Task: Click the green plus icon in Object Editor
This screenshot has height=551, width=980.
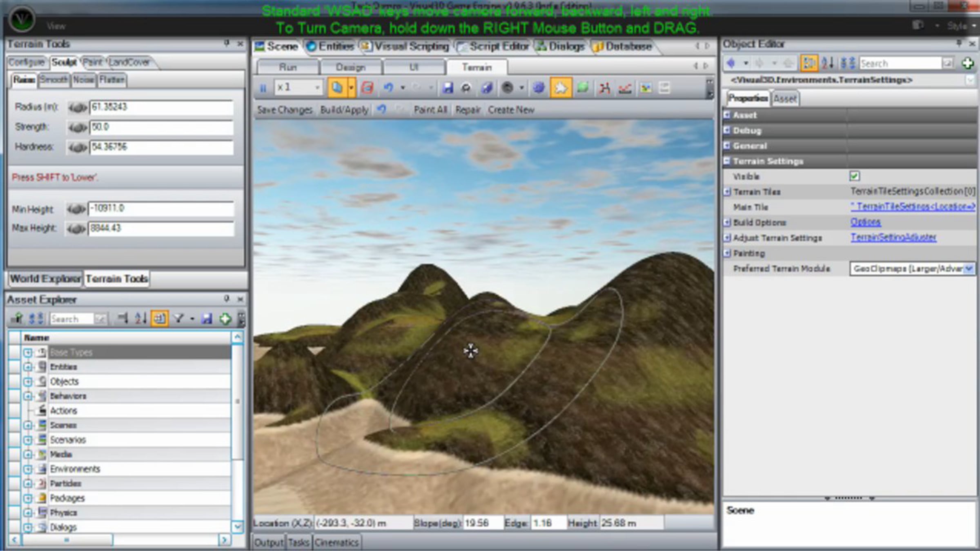Action: (967, 63)
